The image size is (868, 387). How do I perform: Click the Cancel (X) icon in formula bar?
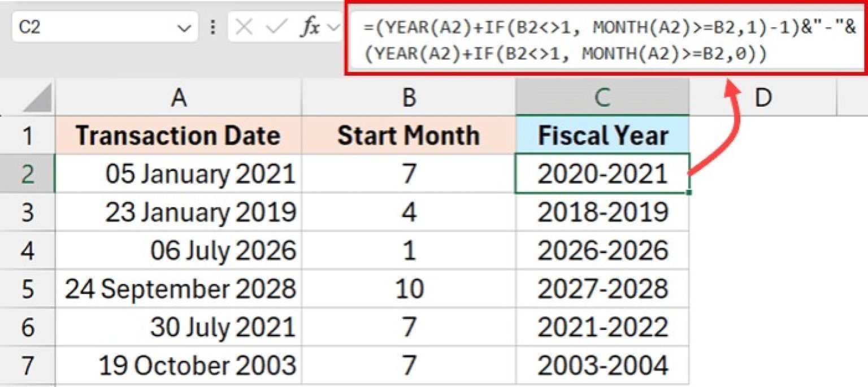(x=244, y=25)
